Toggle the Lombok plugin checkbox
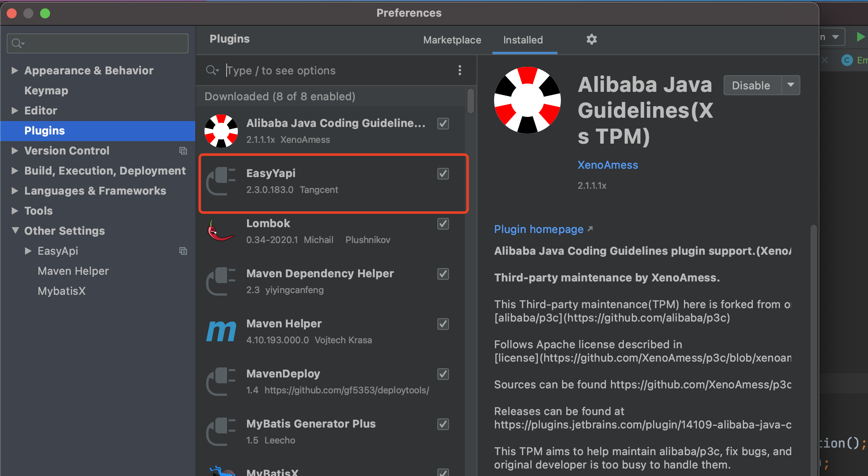Image resolution: width=868 pixels, height=476 pixels. 443,224
